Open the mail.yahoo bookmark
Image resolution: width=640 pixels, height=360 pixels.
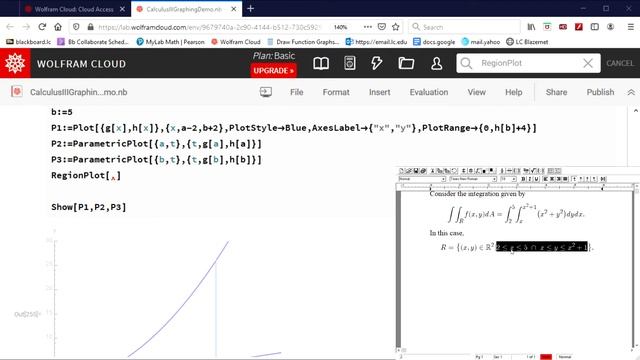point(481,42)
